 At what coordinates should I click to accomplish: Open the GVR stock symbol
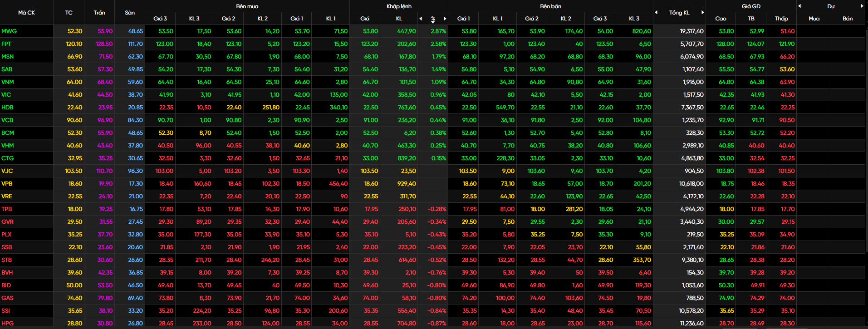(7, 222)
